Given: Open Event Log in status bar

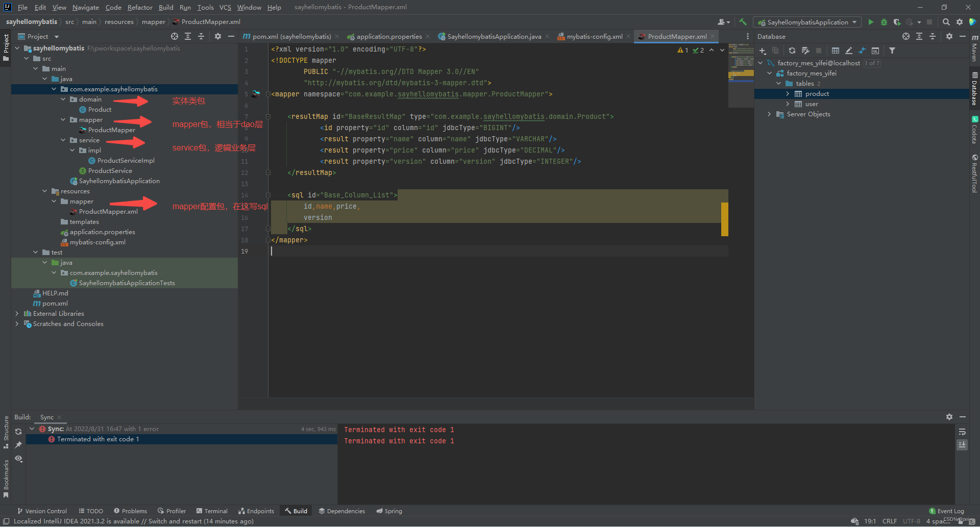Looking at the screenshot, I should 947,511.
